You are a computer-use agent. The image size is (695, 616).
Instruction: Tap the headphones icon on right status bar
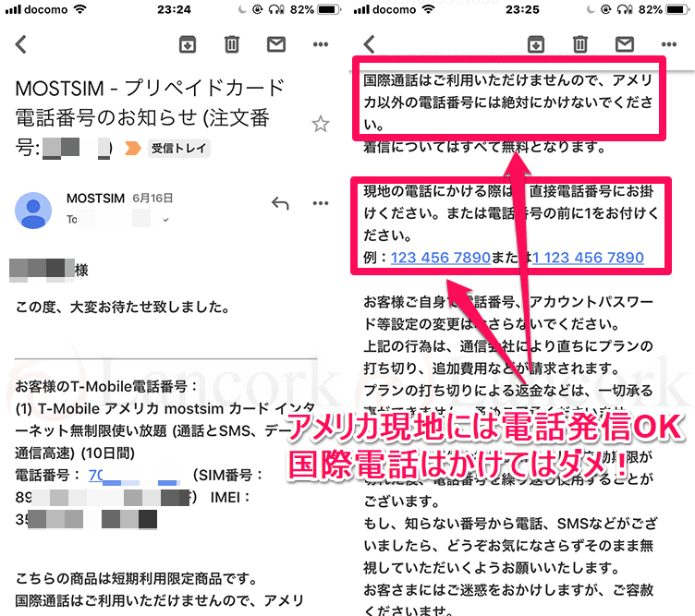tap(625, 9)
